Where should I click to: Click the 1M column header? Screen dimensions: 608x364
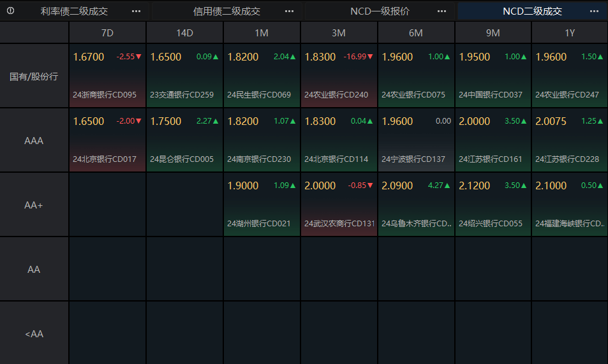[x=262, y=33]
